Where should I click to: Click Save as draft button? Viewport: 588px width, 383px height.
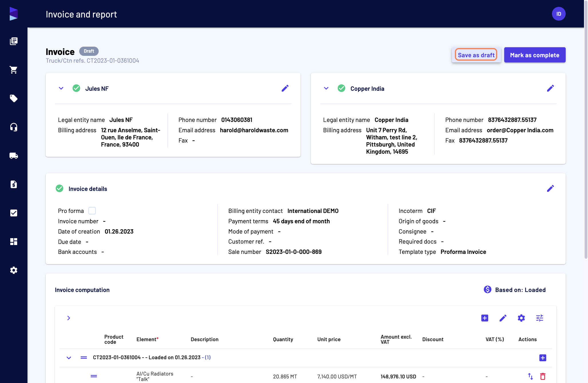click(x=476, y=55)
